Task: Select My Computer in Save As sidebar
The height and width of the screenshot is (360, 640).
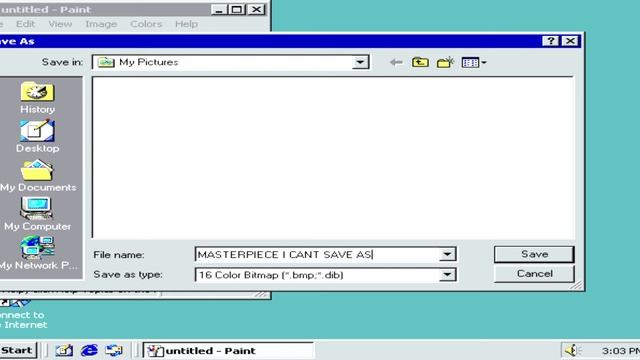Action: pos(37,214)
